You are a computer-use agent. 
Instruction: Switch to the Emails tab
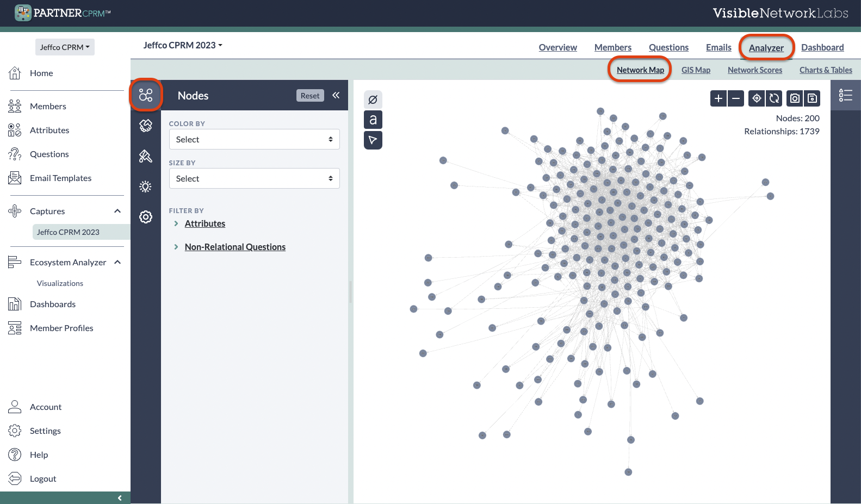(x=718, y=47)
